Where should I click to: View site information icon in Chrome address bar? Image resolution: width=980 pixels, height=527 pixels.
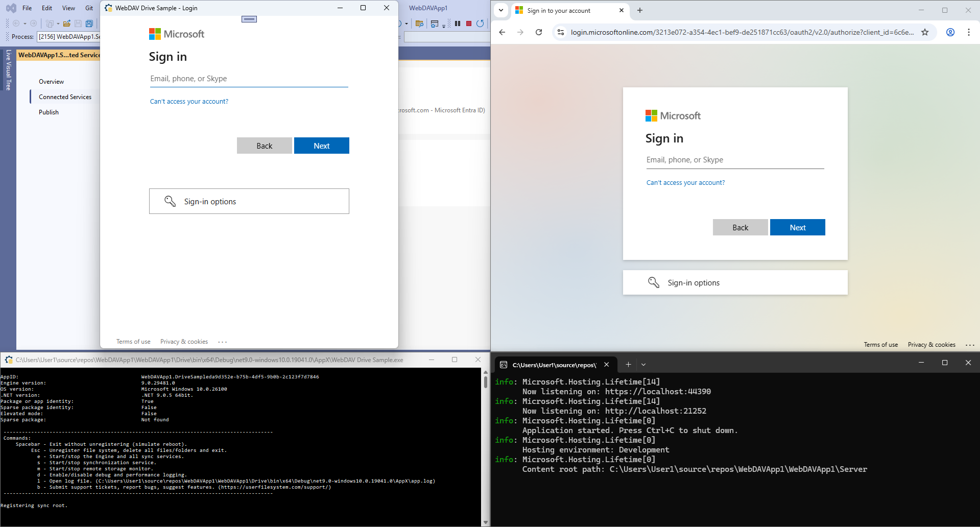[561, 32]
